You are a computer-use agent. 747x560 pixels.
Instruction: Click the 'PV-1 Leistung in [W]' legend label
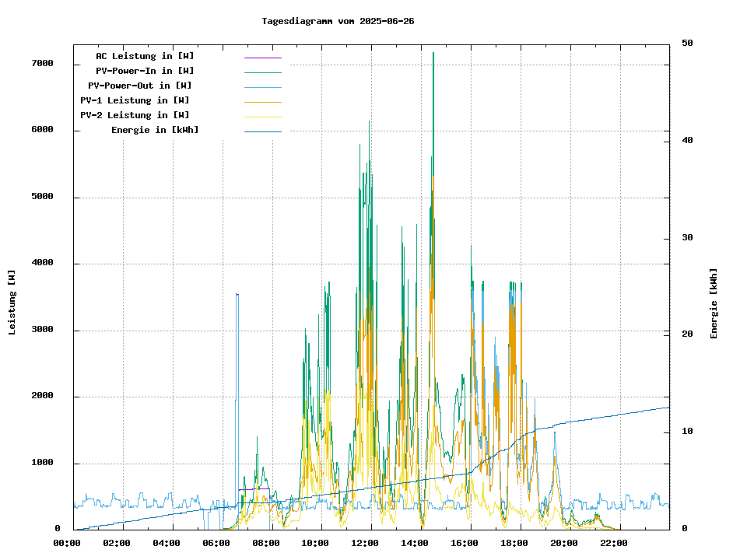pos(135,100)
